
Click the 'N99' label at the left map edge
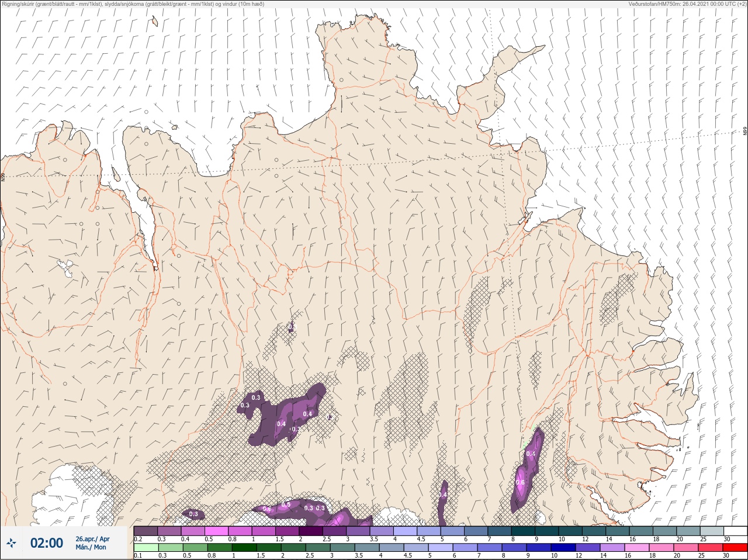pos(3,176)
